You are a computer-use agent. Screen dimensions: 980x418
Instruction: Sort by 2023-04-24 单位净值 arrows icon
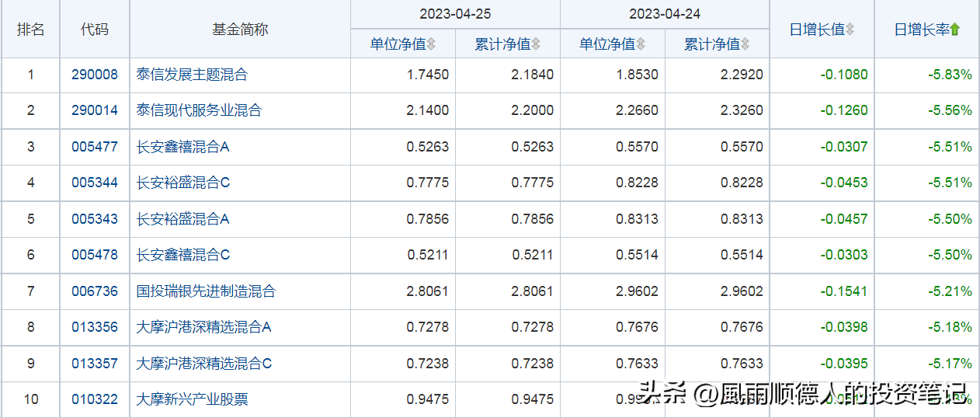point(641,45)
